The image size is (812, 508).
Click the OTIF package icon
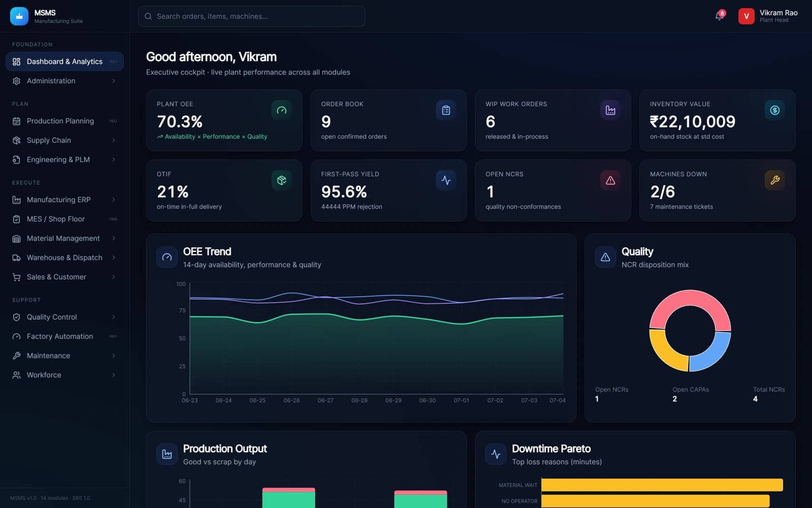pyautogui.click(x=282, y=180)
